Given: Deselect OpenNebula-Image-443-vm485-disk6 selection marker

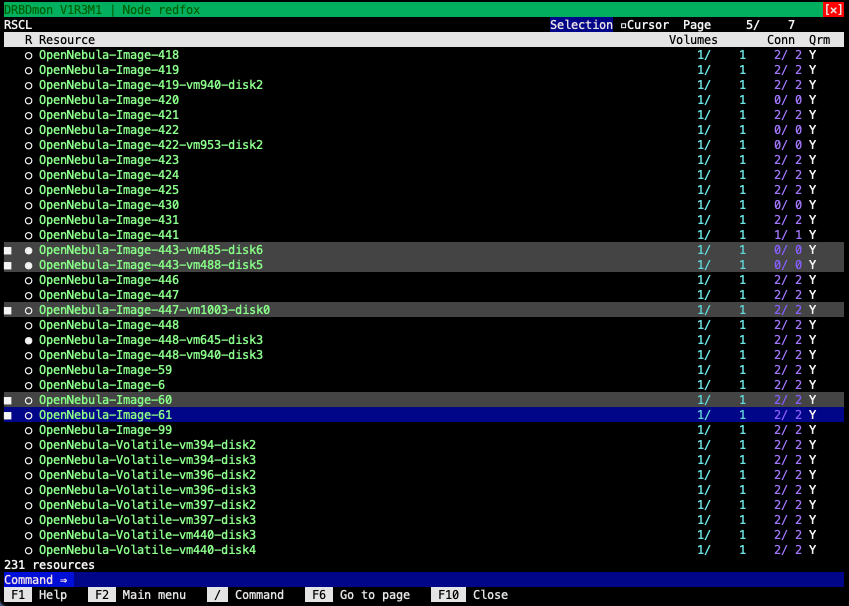Looking at the screenshot, I should point(8,250).
